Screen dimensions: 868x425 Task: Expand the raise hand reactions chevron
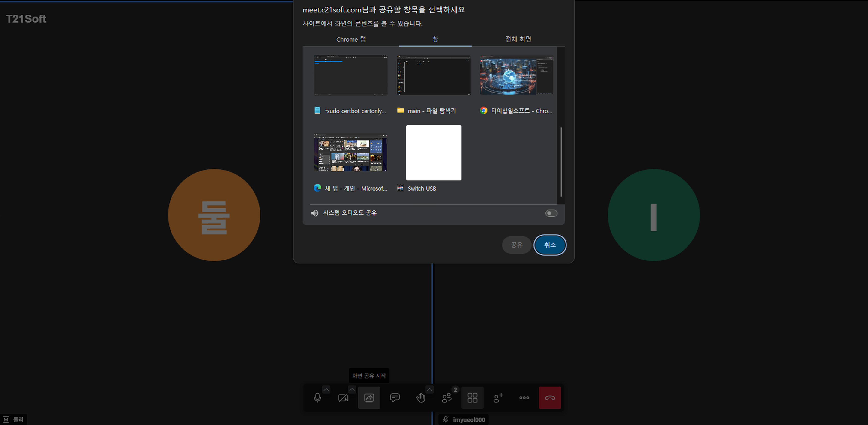[x=429, y=389]
